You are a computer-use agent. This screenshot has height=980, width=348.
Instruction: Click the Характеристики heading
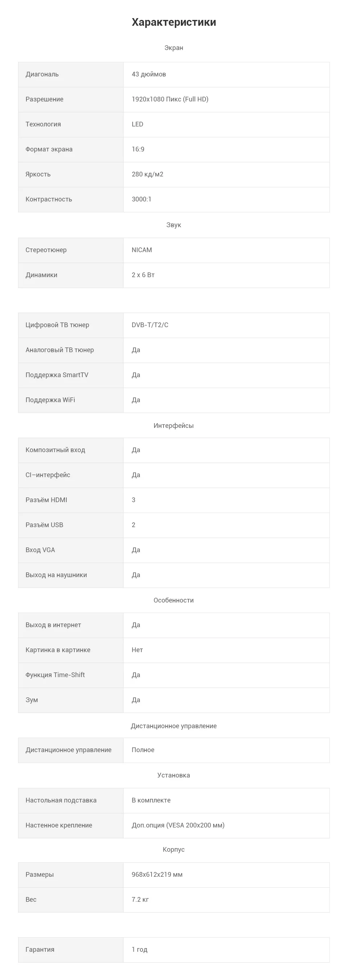(x=174, y=22)
